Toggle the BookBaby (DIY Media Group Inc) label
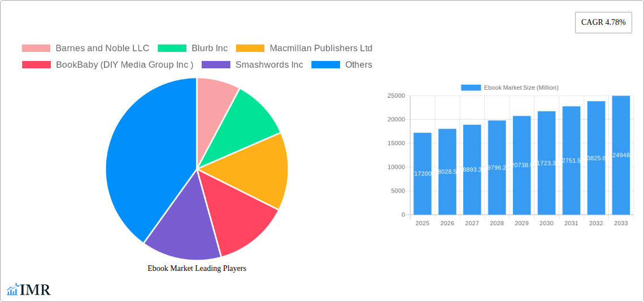644x302 pixels. point(124,64)
